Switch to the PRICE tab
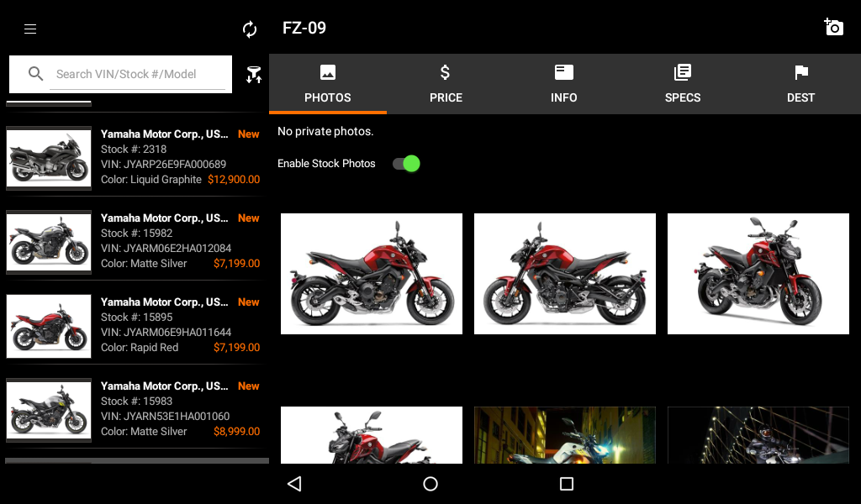Image resolution: width=861 pixels, height=504 pixels. pyautogui.click(x=446, y=84)
